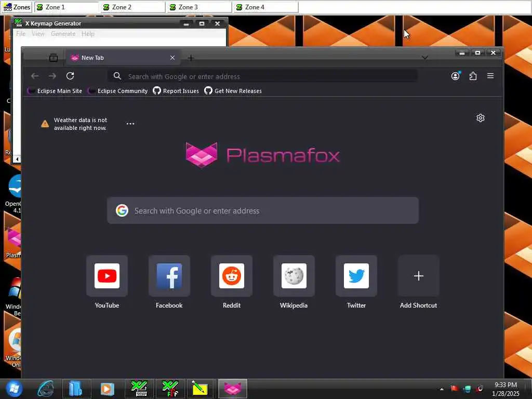
Task: Open the Eclipse Main Site bookmark
Action: coord(55,91)
